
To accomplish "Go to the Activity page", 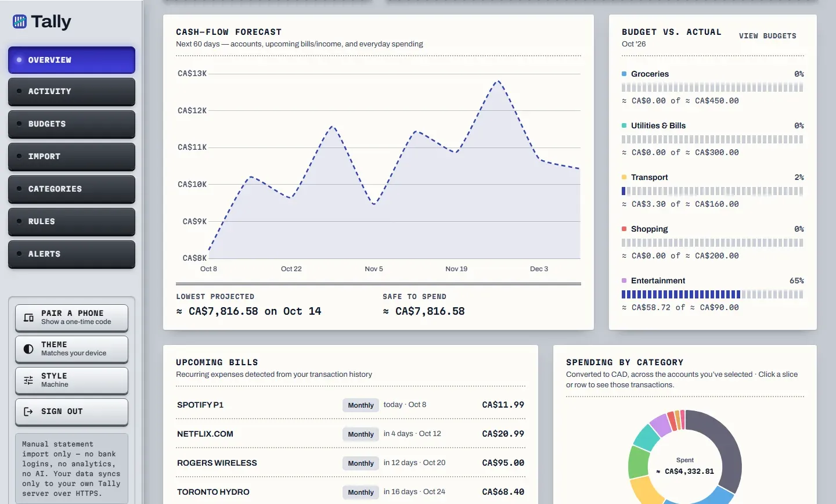I will (x=71, y=92).
